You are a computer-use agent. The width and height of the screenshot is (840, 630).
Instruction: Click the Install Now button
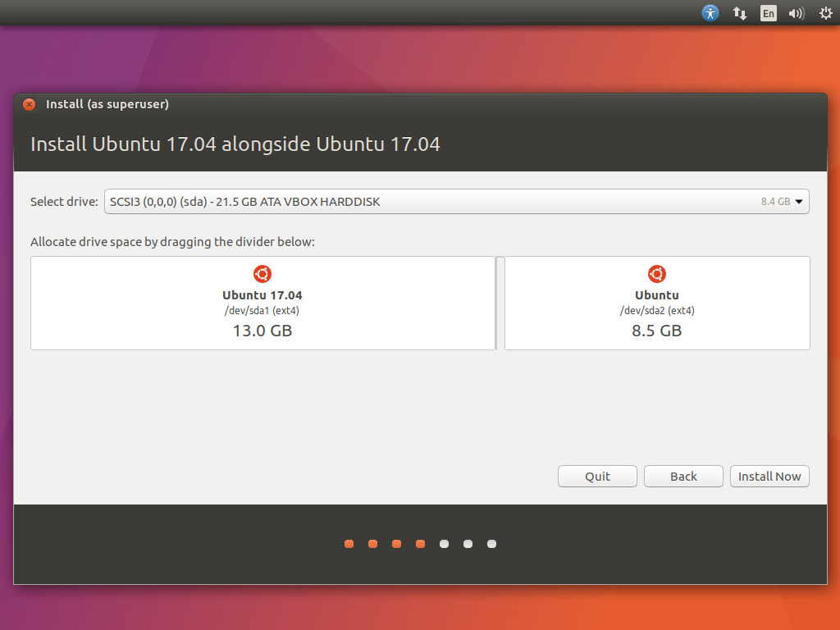769,477
